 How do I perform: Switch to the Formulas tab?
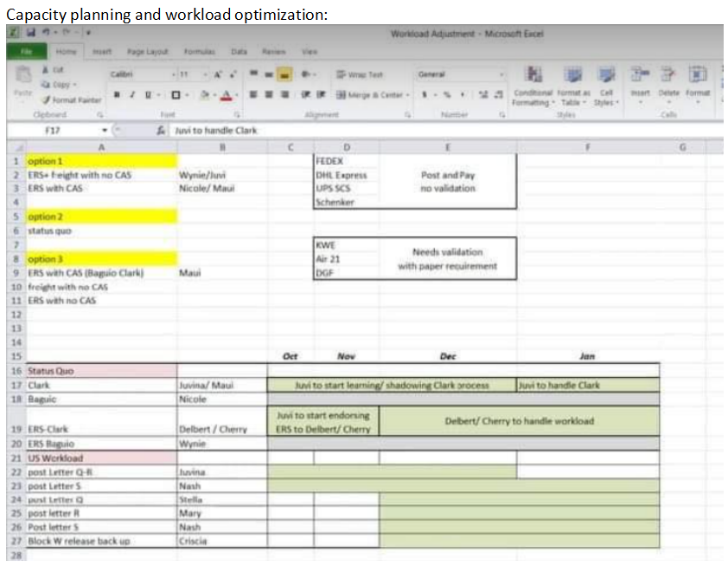(199, 52)
